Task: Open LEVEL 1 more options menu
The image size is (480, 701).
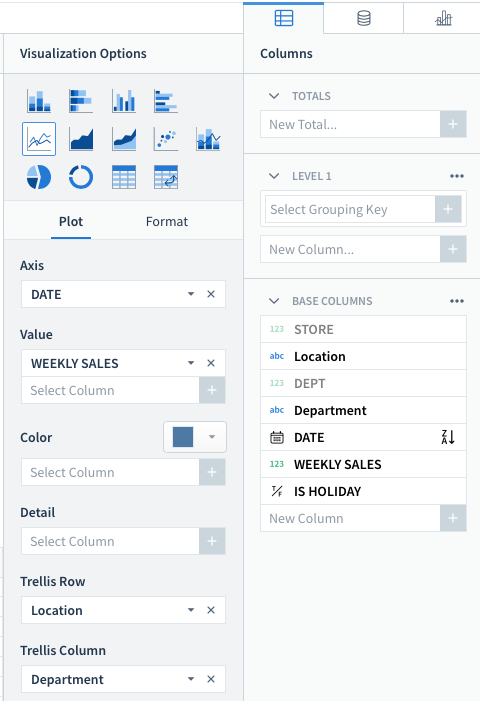Action: tap(457, 176)
